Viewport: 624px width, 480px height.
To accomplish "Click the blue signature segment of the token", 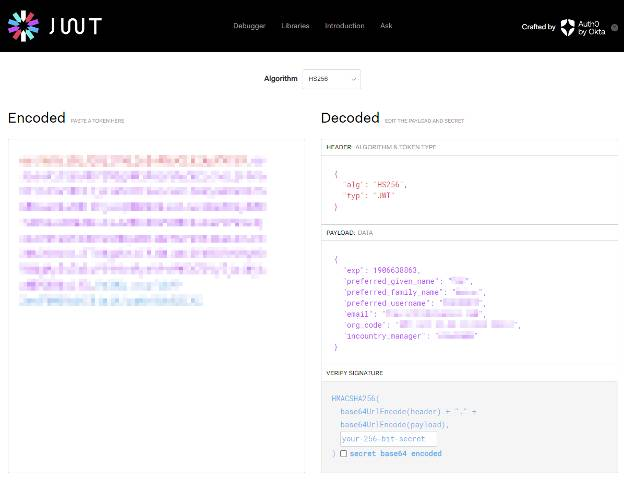I will (111, 300).
